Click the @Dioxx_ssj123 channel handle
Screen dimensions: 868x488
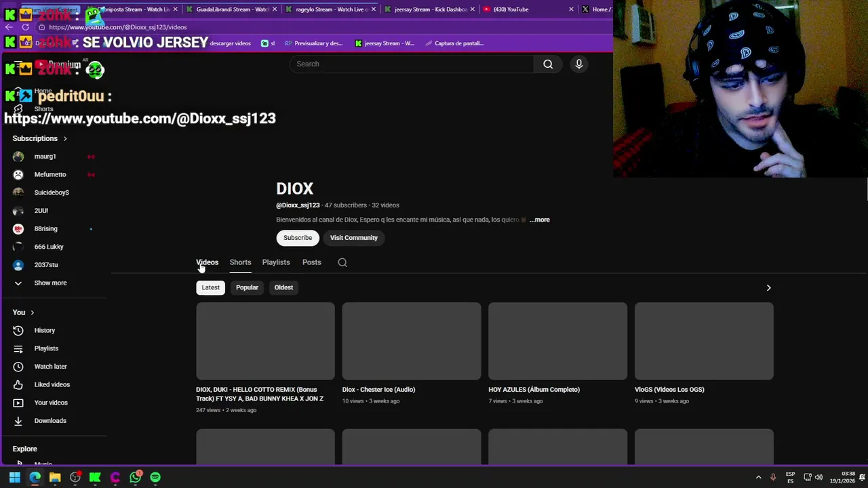298,205
